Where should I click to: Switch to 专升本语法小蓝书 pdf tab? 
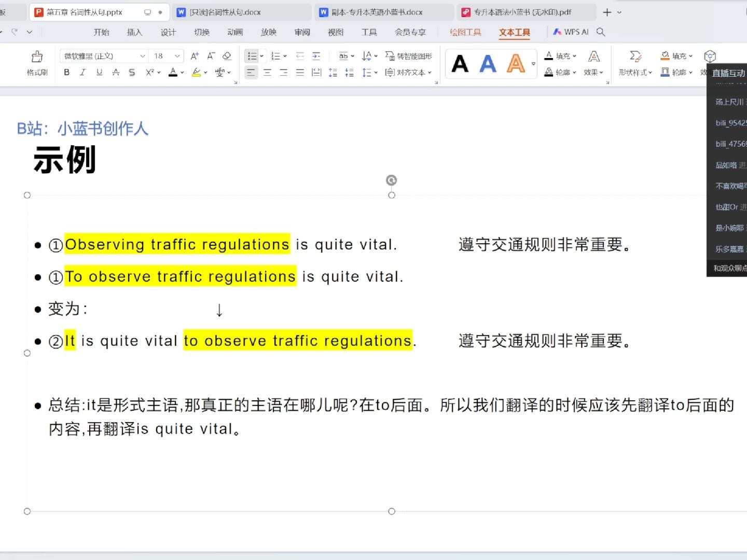[527, 12]
